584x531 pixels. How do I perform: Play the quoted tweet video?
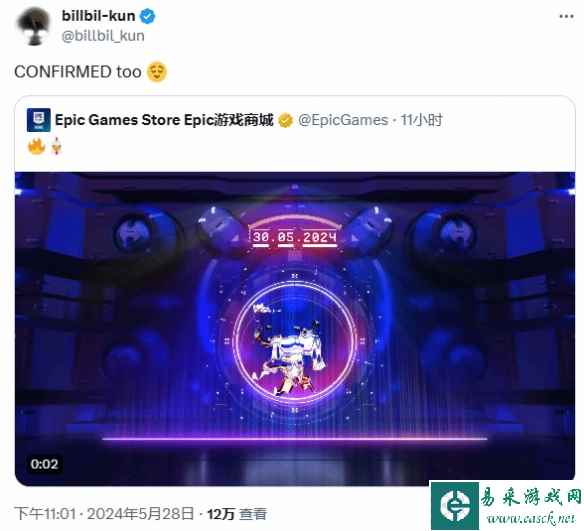click(295, 329)
